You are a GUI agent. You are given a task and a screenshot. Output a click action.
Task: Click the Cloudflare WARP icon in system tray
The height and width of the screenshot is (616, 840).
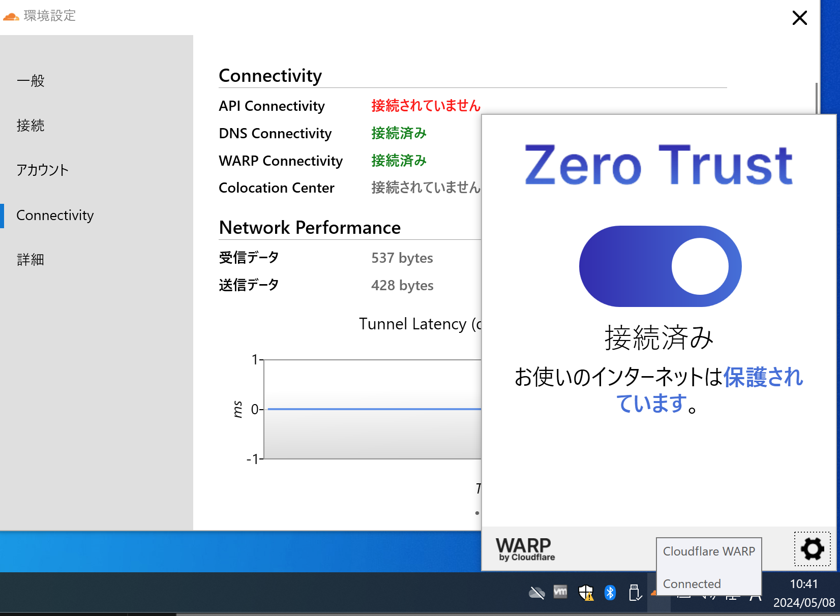point(655,593)
